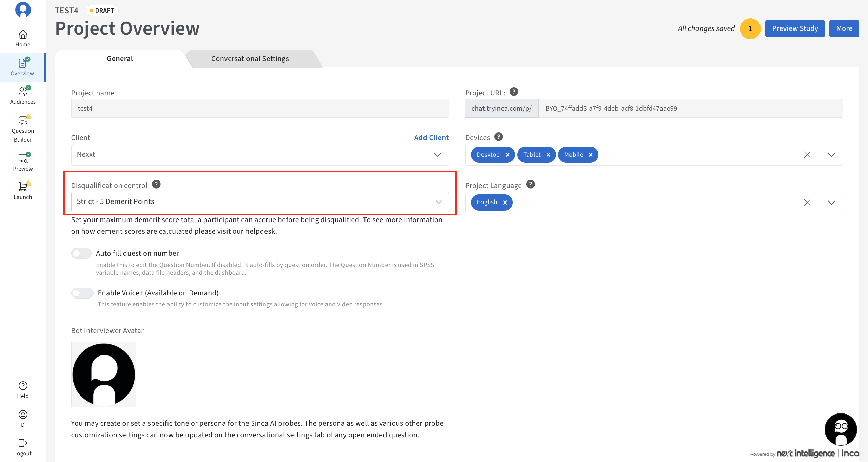Click the Logout icon
This screenshot has height=462, width=868.
23,443
